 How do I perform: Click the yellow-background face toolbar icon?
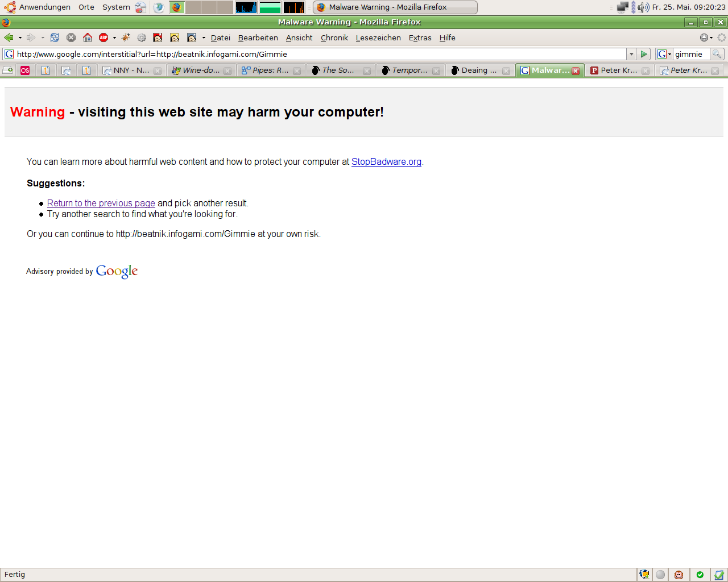[x=175, y=38]
